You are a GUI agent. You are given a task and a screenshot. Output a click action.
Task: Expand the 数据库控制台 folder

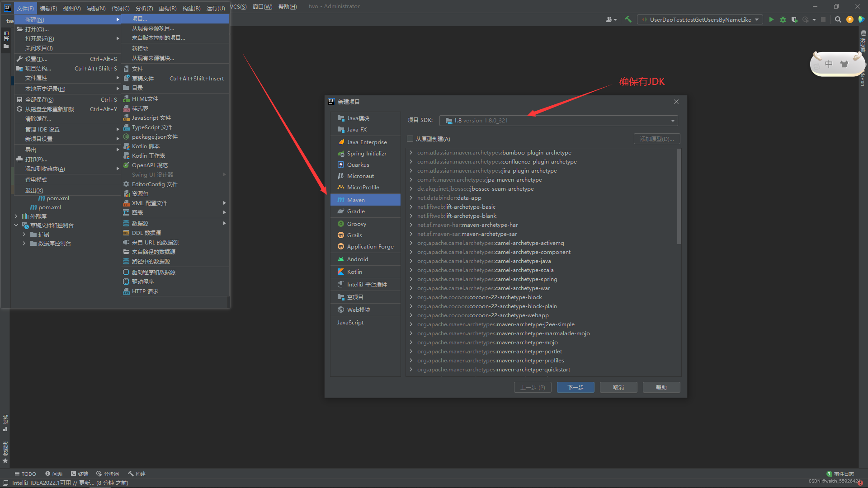[24, 243]
